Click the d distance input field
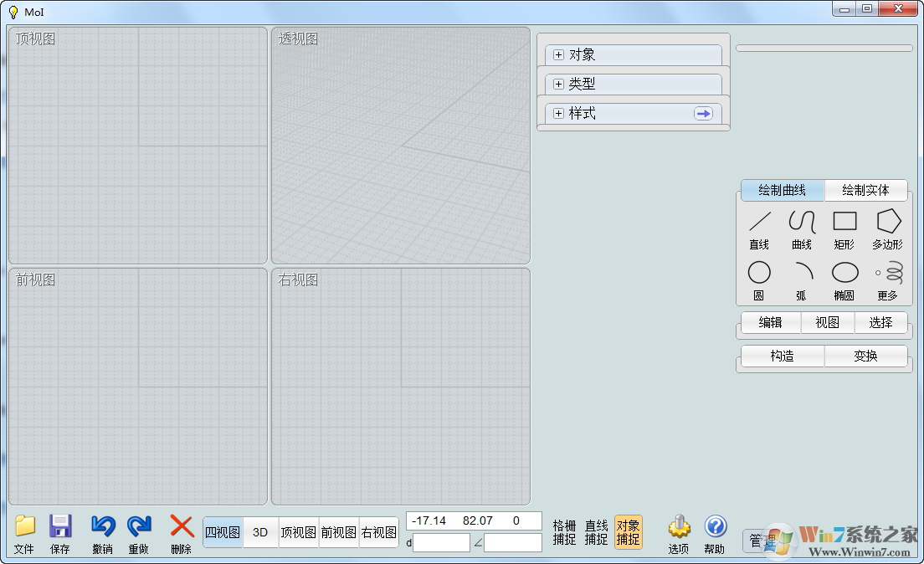924x564 pixels. [441, 542]
